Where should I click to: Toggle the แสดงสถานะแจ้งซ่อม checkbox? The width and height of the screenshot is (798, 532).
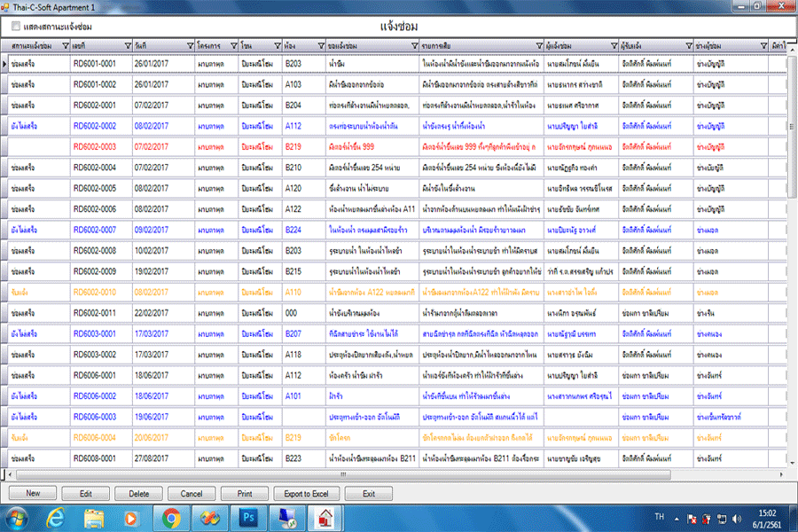click(x=16, y=27)
